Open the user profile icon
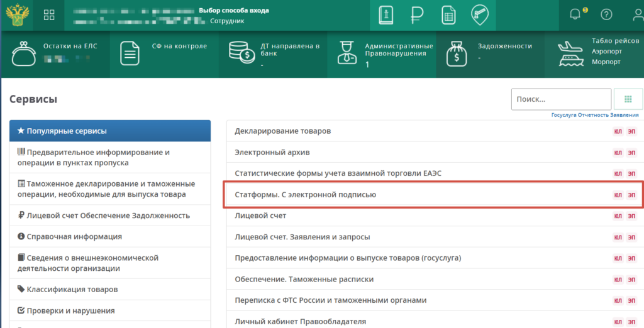Image resolution: width=644 pixels, height=328 pixels. (x=638, y=15)
